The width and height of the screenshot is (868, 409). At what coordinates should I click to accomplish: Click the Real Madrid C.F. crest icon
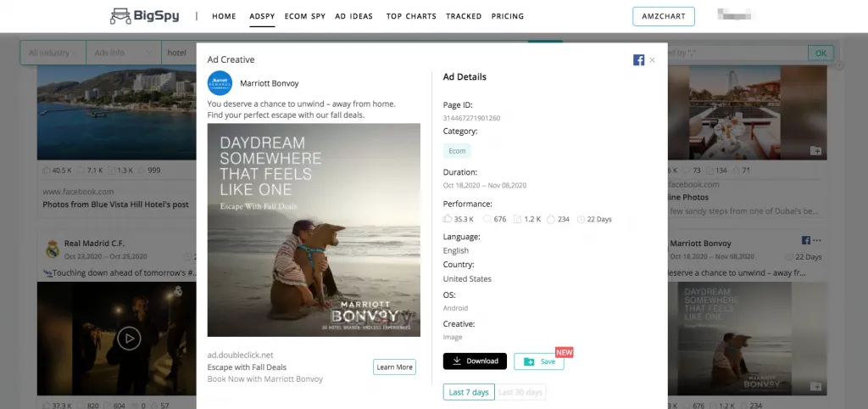[52, 249]
